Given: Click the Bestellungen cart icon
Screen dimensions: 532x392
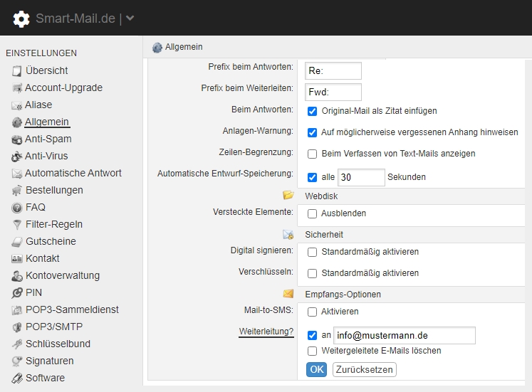Looking at the screenshot, I should pyautogui.click(x=16, y=191).
